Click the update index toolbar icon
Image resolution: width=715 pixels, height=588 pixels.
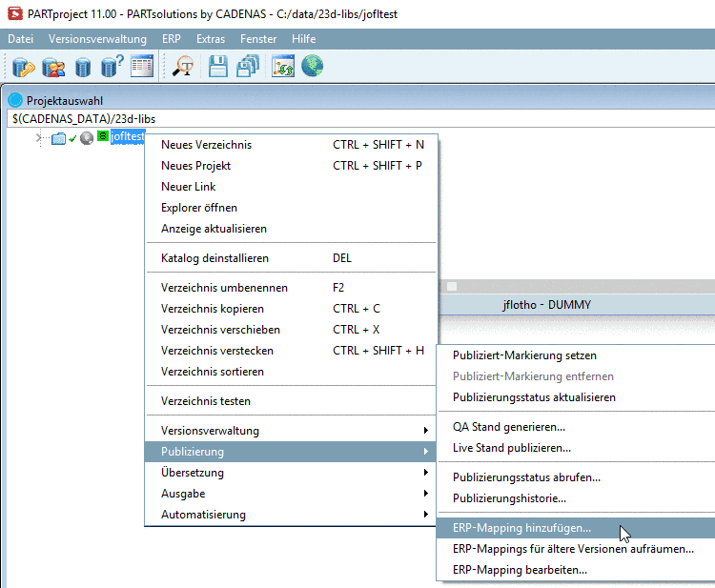pyautogui.click(x=283, y=66)
